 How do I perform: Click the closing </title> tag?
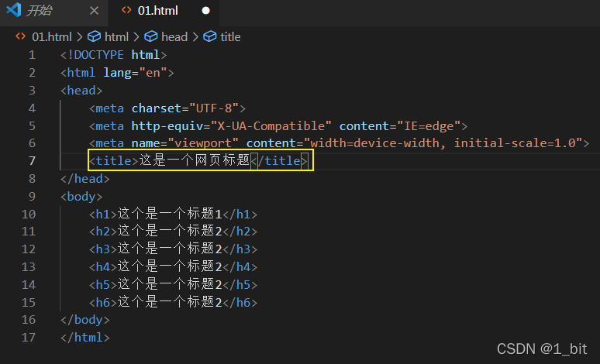(x=279, y=161)
